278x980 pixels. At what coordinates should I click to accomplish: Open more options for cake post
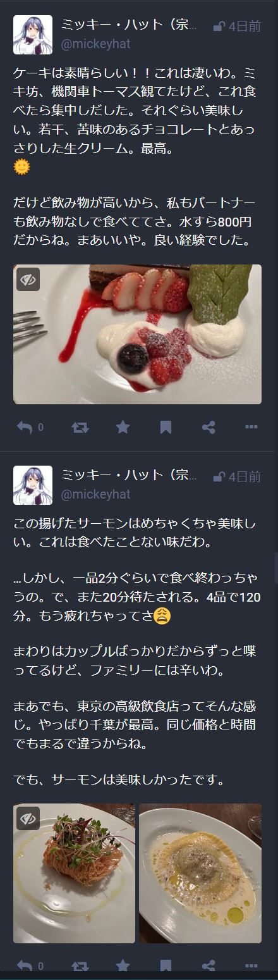pyautogui.click(x=251, y=427)
